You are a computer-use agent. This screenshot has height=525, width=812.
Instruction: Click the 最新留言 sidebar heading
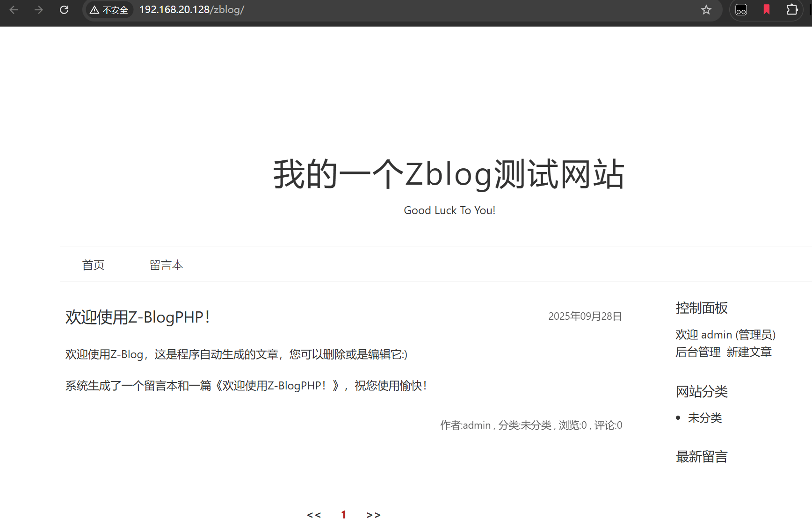click(702, 457)
